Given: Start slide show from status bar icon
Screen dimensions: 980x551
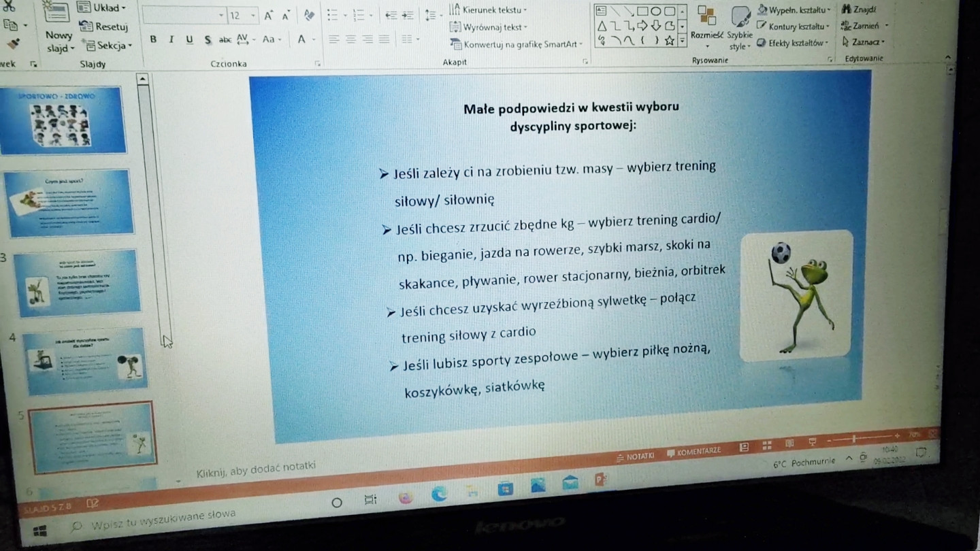Looking at the screenshot, I should [812, 442].
